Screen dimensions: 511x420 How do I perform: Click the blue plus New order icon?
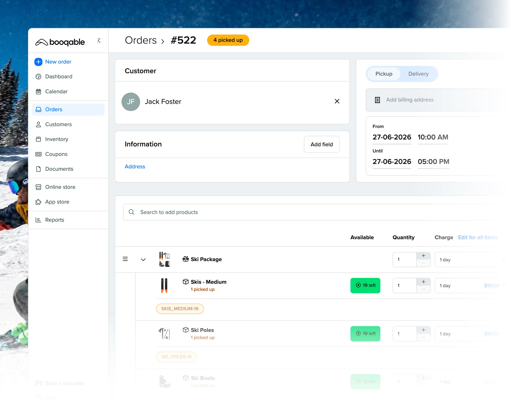click(38, 62)
